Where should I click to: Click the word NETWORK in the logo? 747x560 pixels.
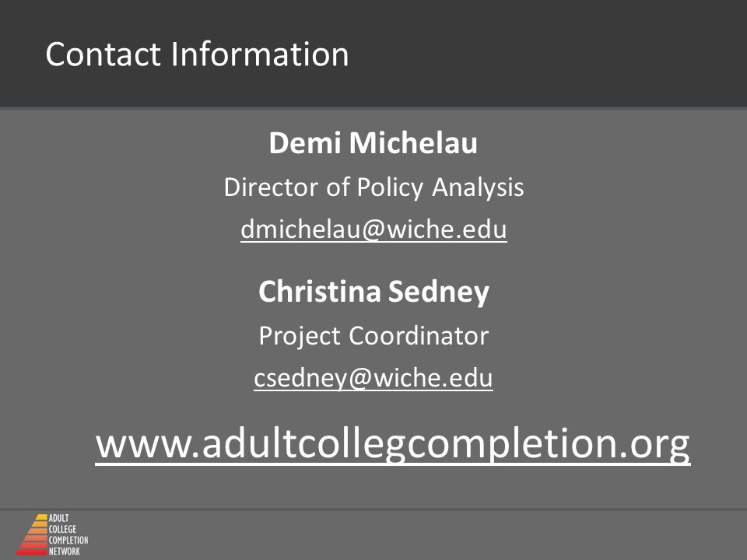tap(65, 551)
